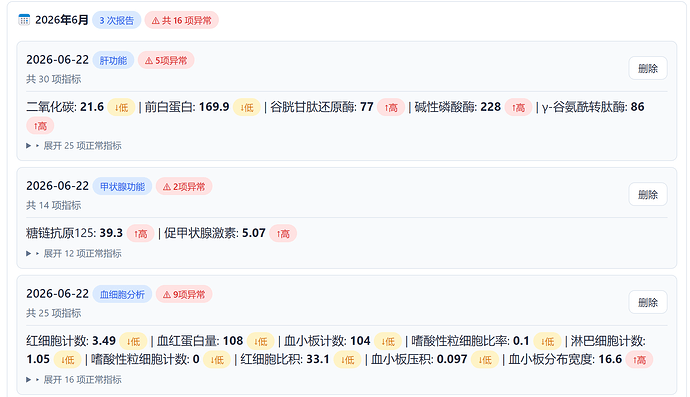Click the 低 badge next to 淋巴细胞计数 1.05
The height and width of the screenshot is (397, 690).
tap(68, 360)
